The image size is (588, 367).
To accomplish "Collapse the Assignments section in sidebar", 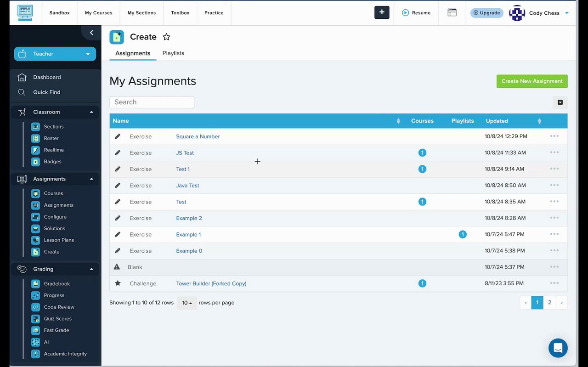I will (x=91, y=179).
